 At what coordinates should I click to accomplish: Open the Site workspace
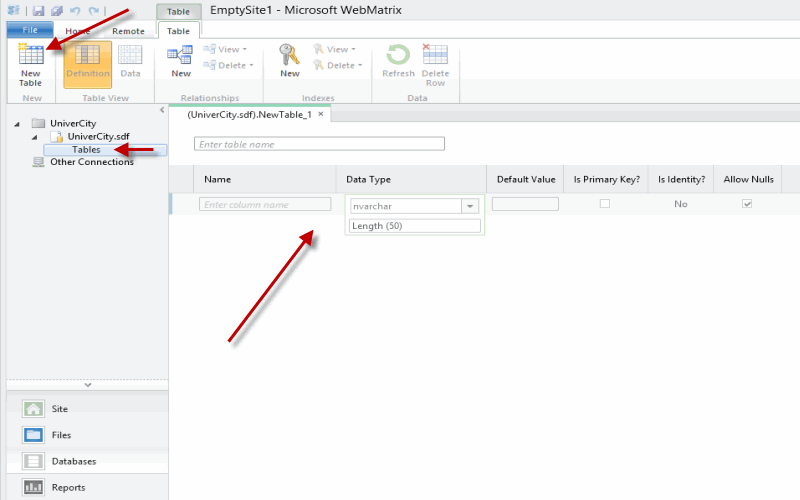pyautogui.click(x=87, y=409)
